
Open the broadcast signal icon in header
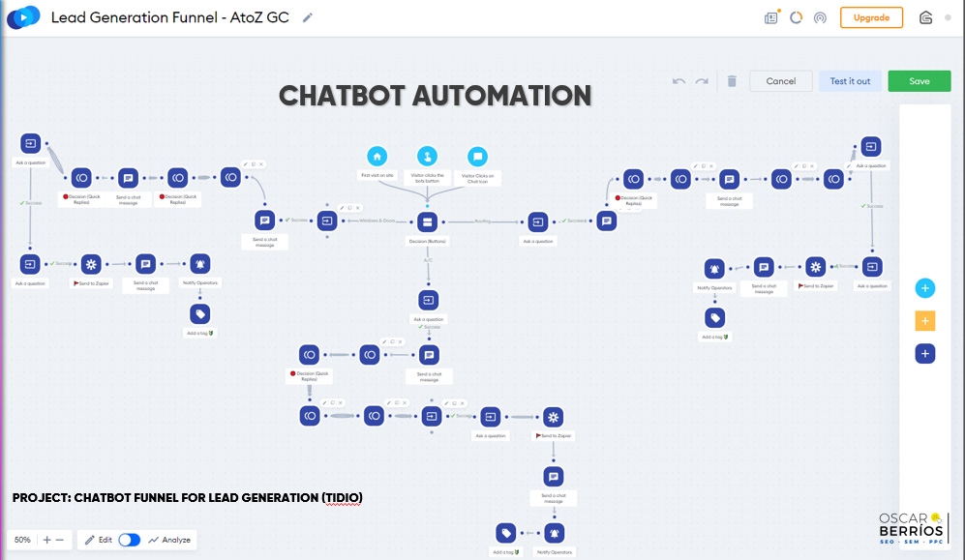[820, 17]
